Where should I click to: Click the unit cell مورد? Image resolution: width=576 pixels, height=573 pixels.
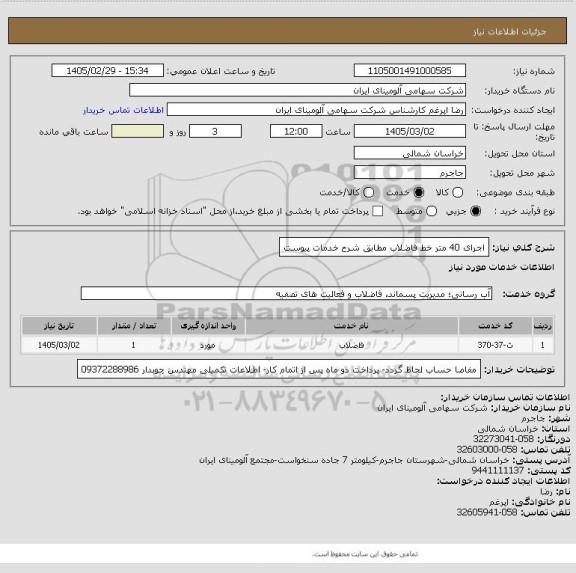pyautogui.click(x=208, y=345)
